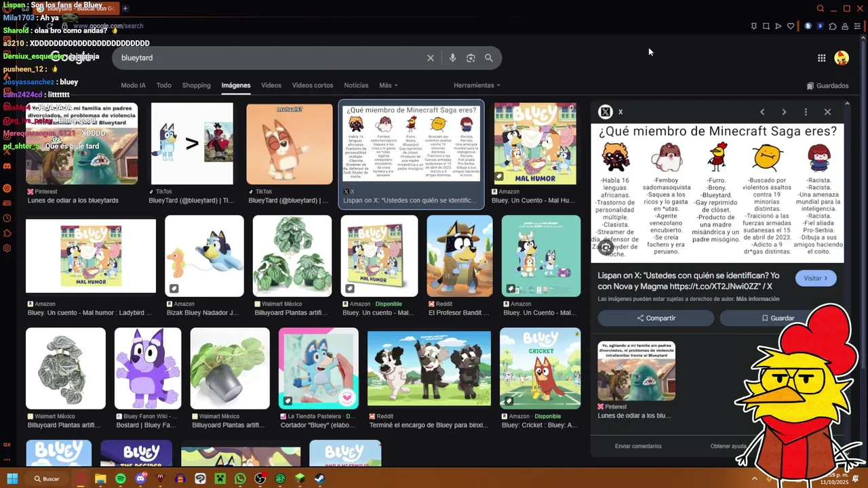
Task: Open El Profesor Bandit Reddit thumbnail
Action: tap(460, 256)
